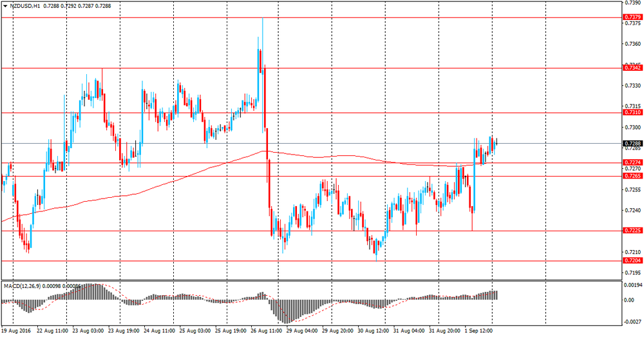Click the 0.7390 value on price scale
The image size is (644, 337).
[633, 3]
